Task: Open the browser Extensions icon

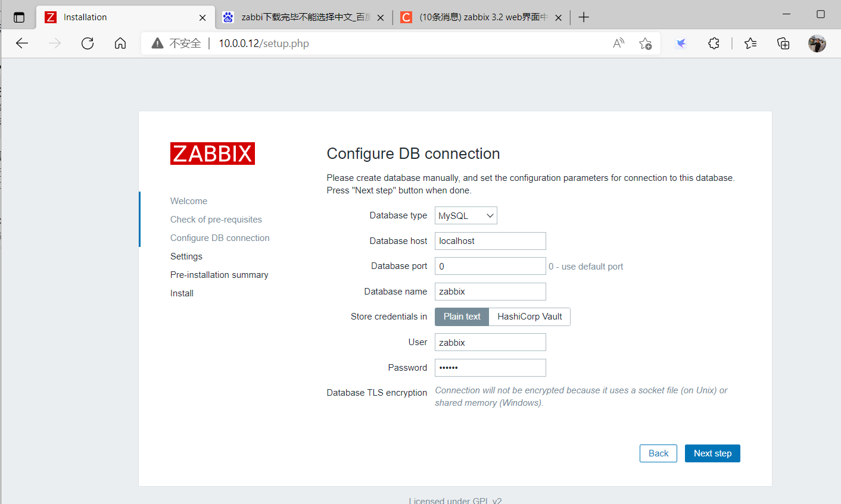Action: [714, 43]
